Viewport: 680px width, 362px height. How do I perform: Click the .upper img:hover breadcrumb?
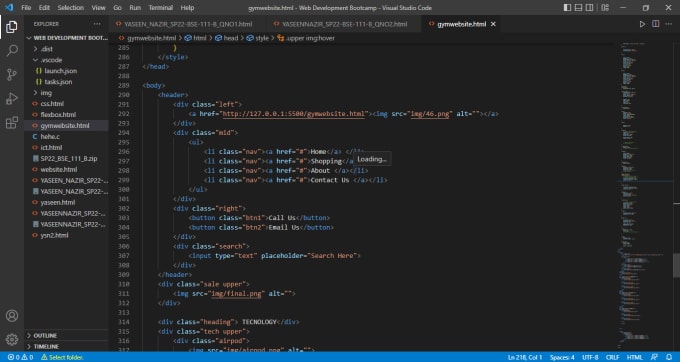(x=306, y=38)
